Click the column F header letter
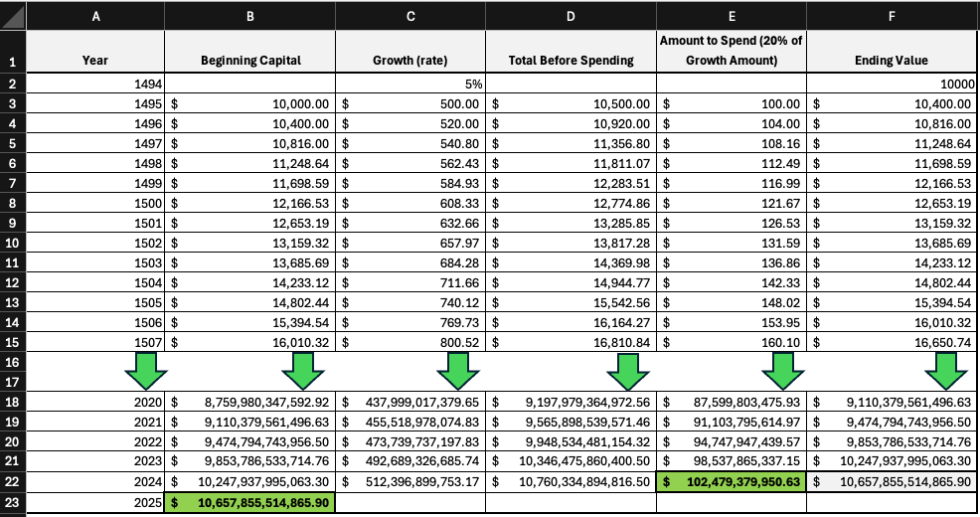 (x=893, y=17)
